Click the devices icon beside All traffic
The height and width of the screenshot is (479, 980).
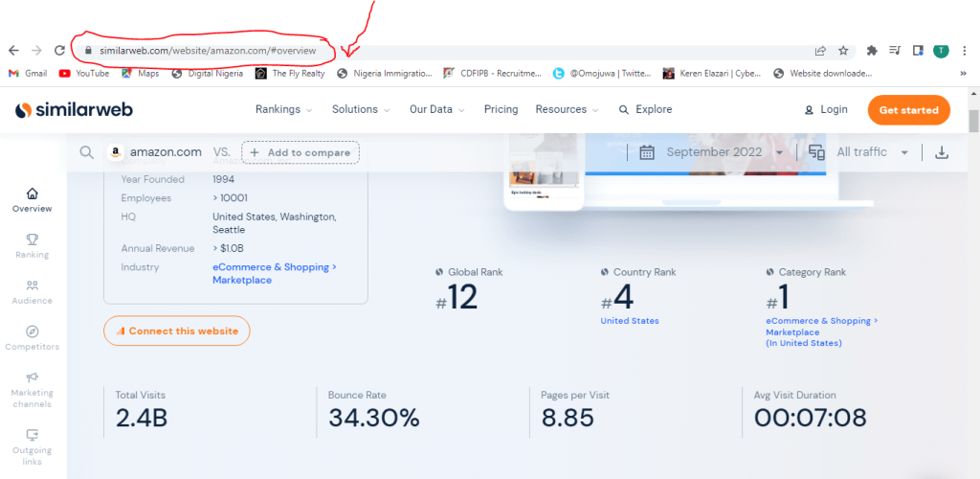click(816, 152)
